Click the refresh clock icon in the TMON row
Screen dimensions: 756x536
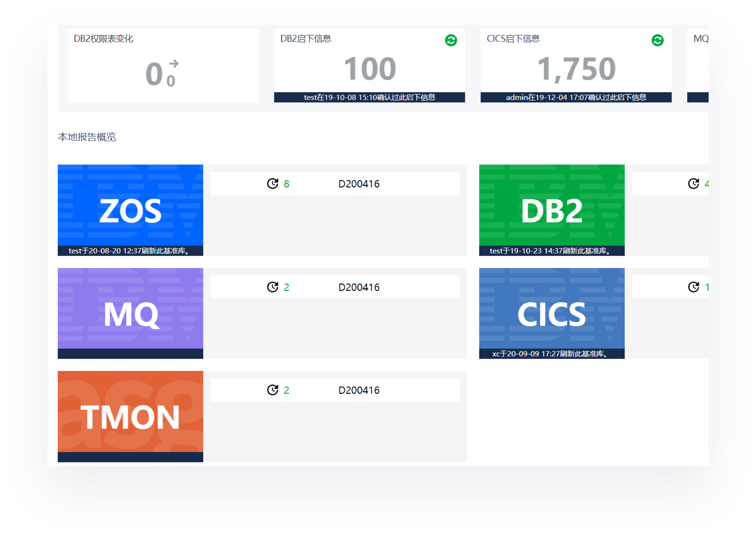point(273,390)
